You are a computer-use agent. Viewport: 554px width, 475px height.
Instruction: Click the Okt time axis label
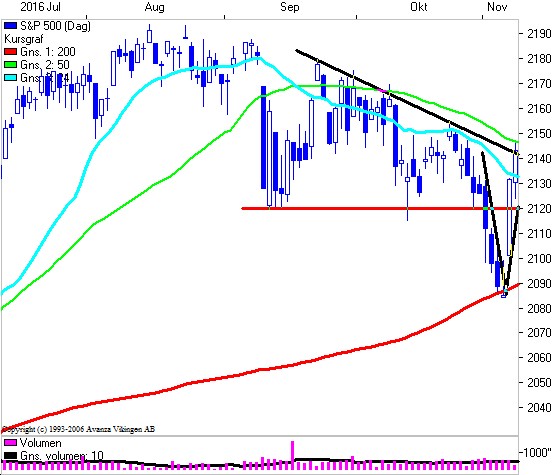point(419,7)
